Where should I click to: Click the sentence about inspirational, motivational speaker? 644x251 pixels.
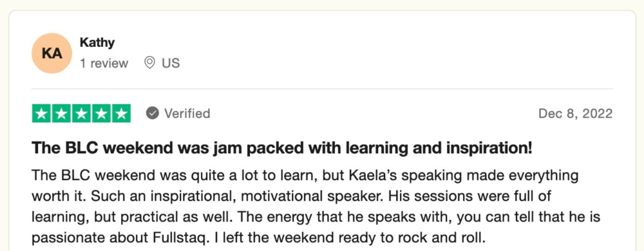click(223, 196)
